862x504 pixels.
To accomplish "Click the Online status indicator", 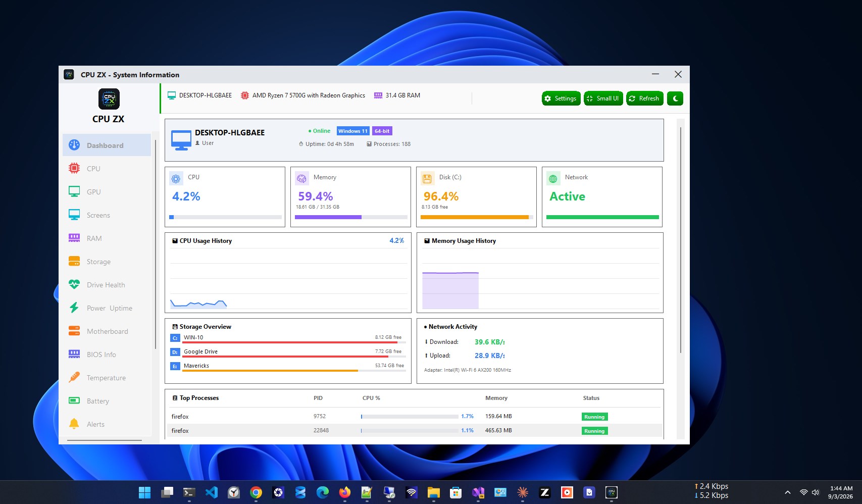I will coord(319,131).
